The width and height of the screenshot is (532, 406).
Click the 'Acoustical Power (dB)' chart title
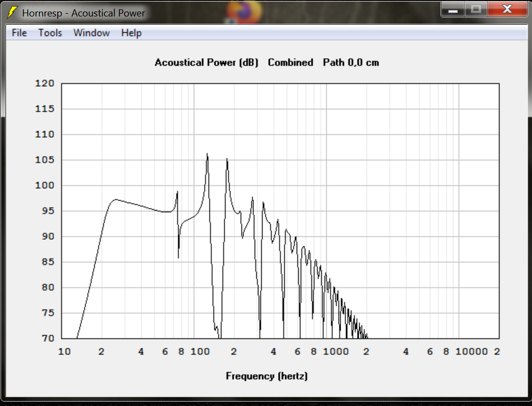pos(206,63)
